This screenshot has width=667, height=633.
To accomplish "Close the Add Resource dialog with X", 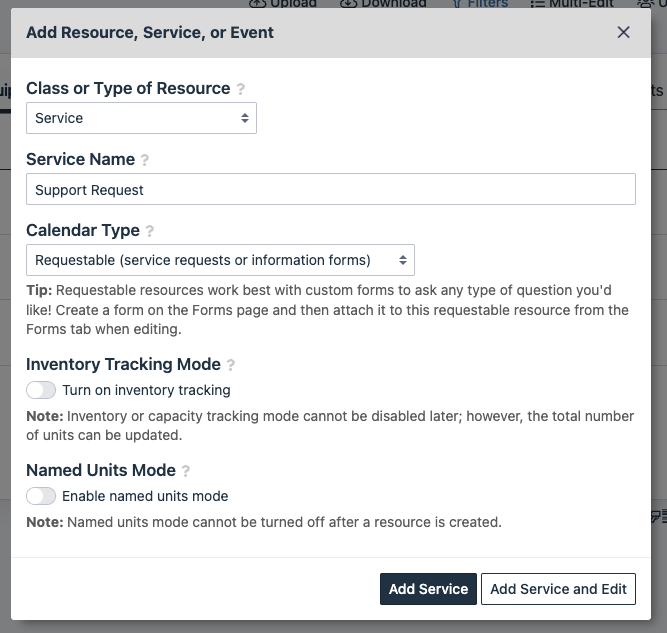I will pyautogui.click(x=624, y=32).
